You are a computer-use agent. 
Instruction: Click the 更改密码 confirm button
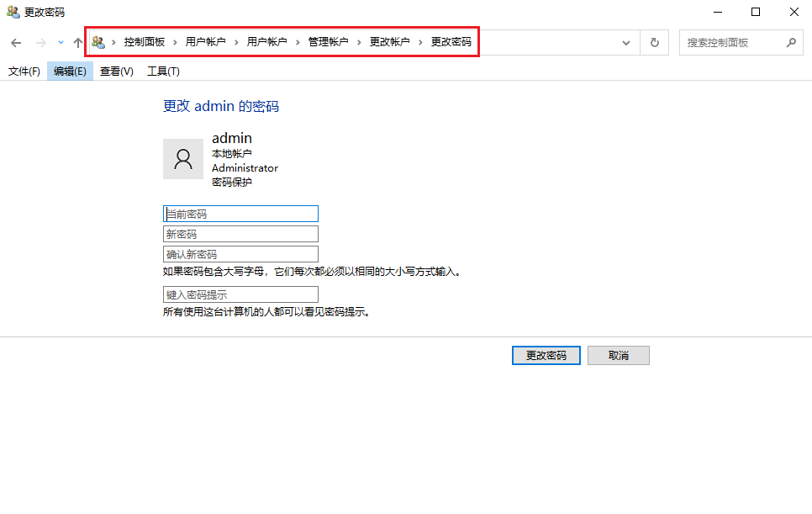coord(546,355)
